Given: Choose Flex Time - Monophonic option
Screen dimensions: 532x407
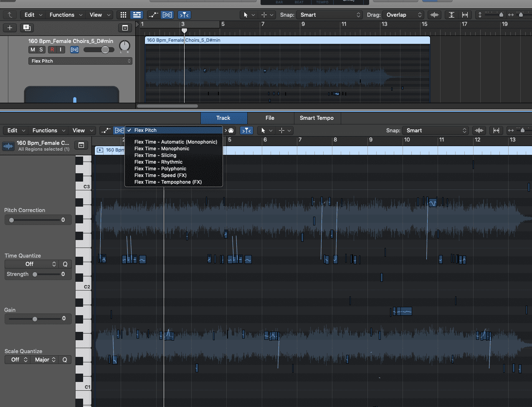Looking at the screenshot, I should pyautogui.click(x=174, y=149).
